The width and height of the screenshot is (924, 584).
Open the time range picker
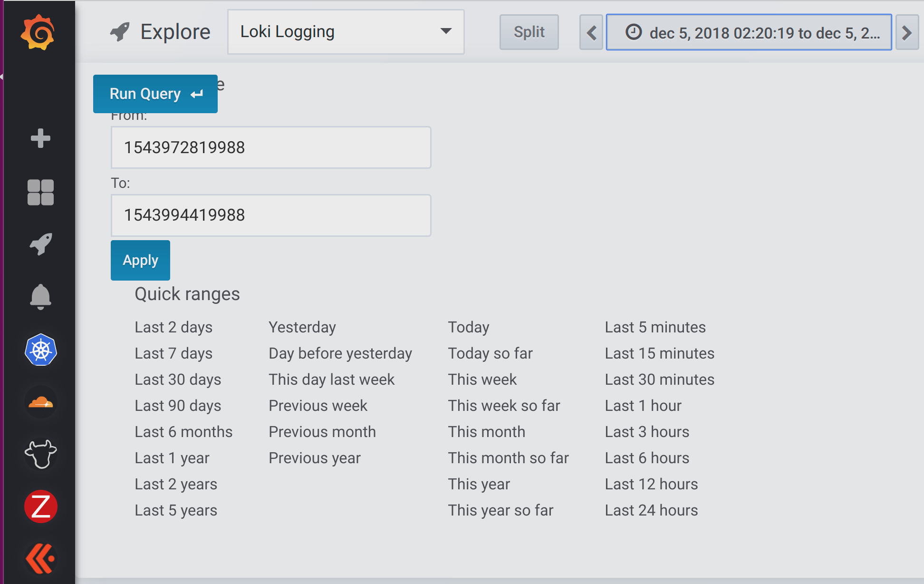[x=749, y=32]
